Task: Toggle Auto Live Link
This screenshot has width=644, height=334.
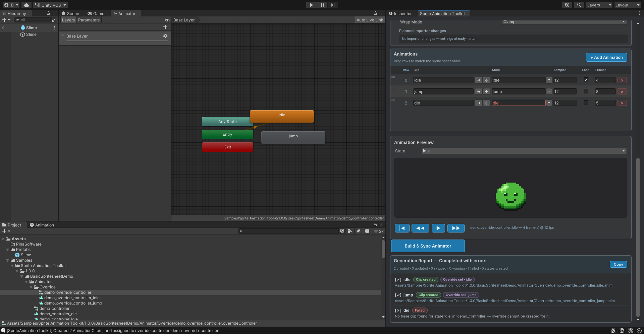Action: click(370, 20)
